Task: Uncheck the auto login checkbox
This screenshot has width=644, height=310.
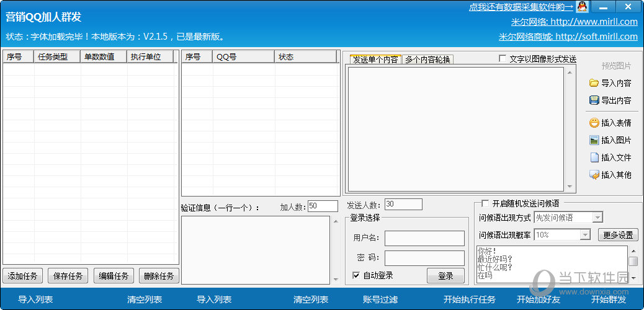Action: click(x=356, y=275)
